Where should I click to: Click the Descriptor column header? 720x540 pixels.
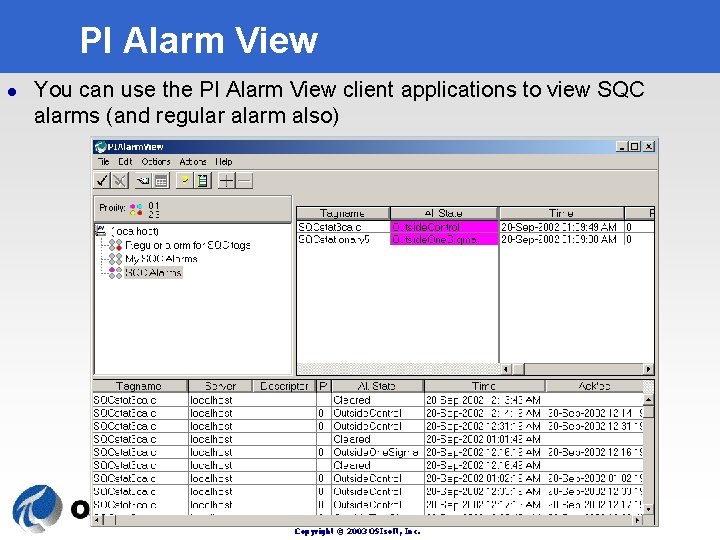284,386
